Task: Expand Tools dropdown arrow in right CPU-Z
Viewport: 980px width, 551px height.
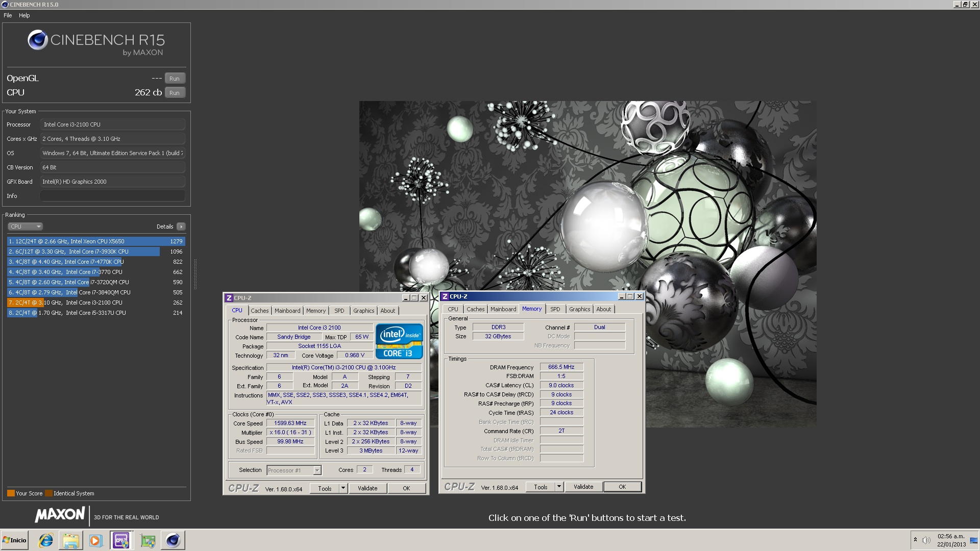Action: (559, 487)
